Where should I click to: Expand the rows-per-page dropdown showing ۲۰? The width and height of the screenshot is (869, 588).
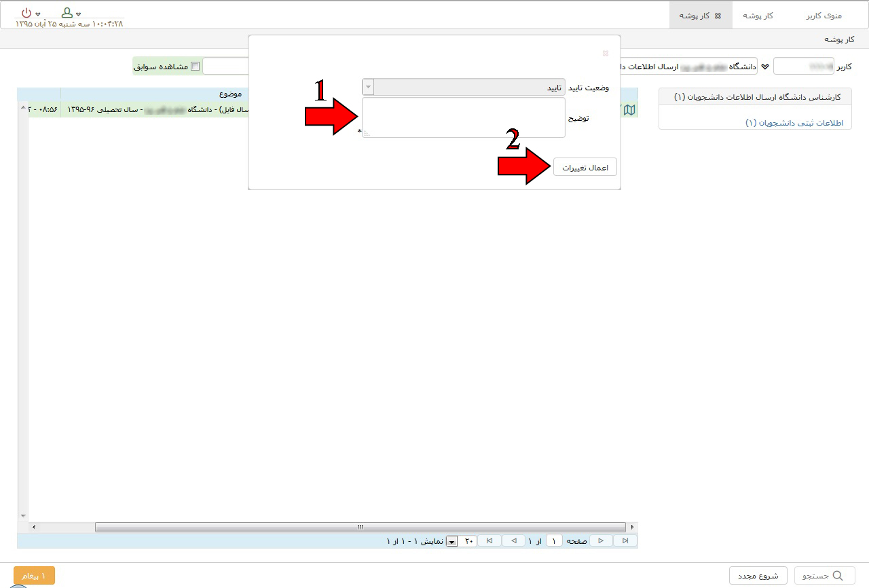[452, 541]
